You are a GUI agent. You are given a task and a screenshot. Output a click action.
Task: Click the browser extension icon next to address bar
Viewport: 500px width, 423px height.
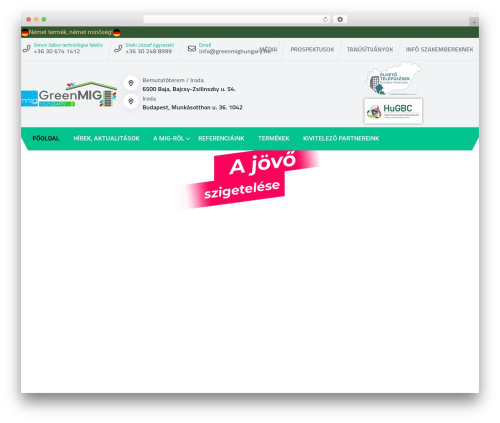[x=340, y=19]
